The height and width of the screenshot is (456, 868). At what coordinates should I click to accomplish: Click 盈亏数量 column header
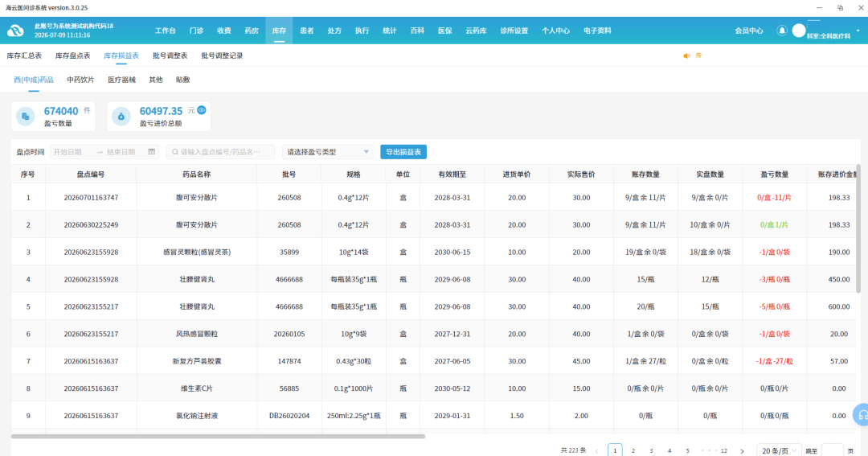pos(775,174)
